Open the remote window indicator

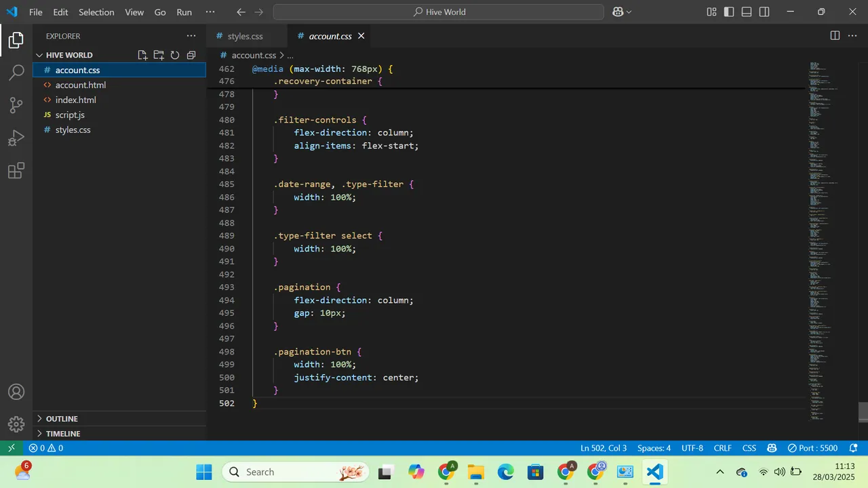pyautogui.click(x=12, y=448)
